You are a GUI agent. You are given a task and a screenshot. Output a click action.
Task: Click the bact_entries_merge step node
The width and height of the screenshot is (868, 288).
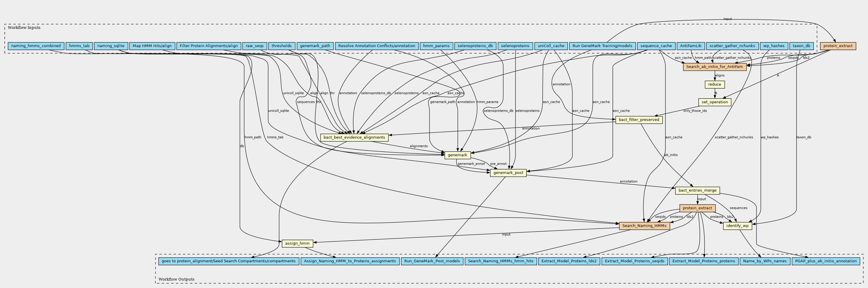697,191
